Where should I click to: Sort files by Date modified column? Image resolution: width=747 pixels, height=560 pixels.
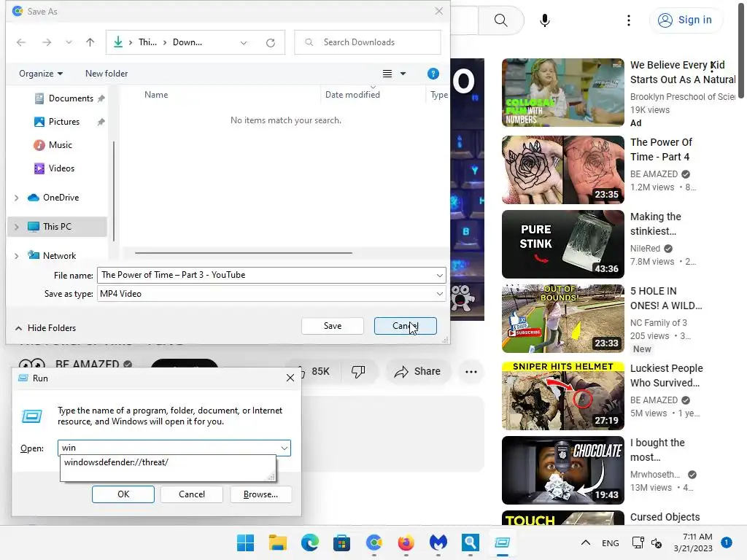coord(352,95)
